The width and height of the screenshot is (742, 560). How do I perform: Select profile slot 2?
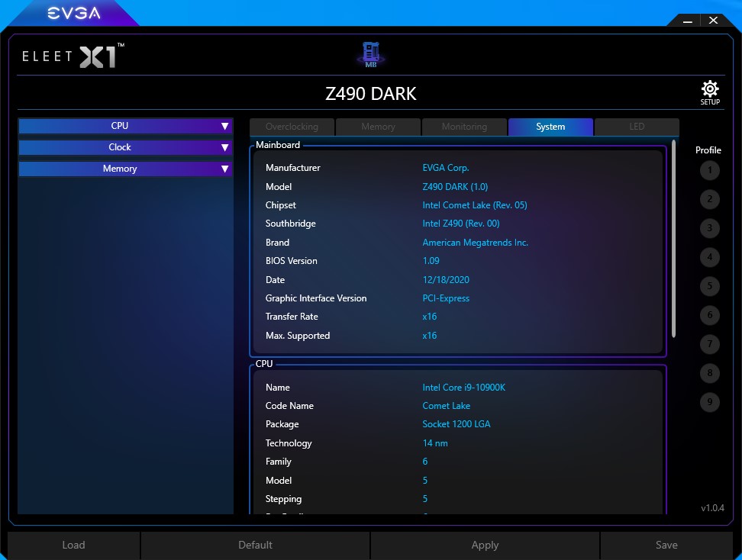709,199
